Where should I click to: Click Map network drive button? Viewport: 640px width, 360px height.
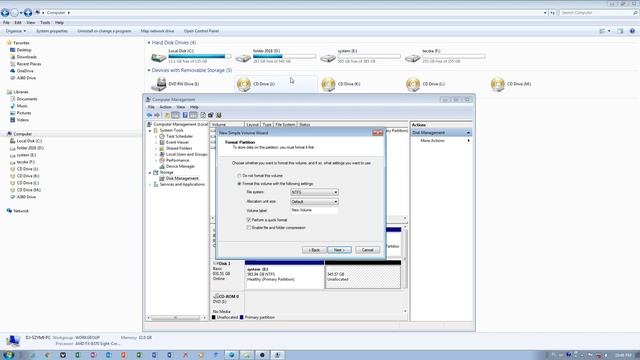158,31
